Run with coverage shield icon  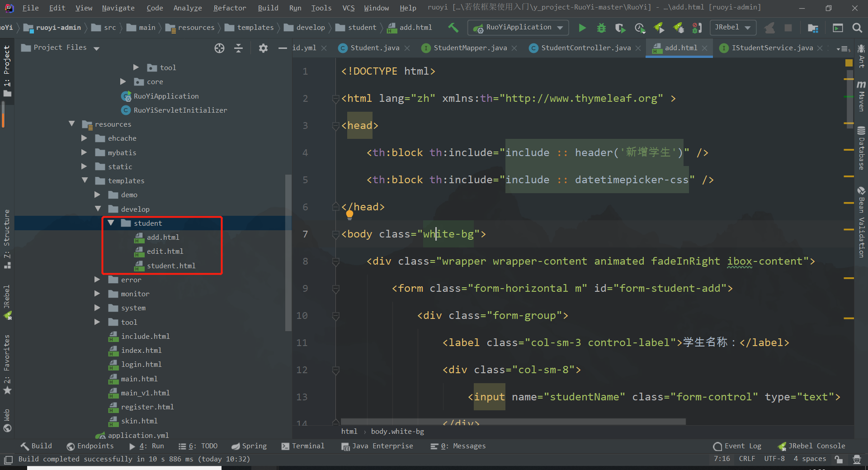pos(620,28)
